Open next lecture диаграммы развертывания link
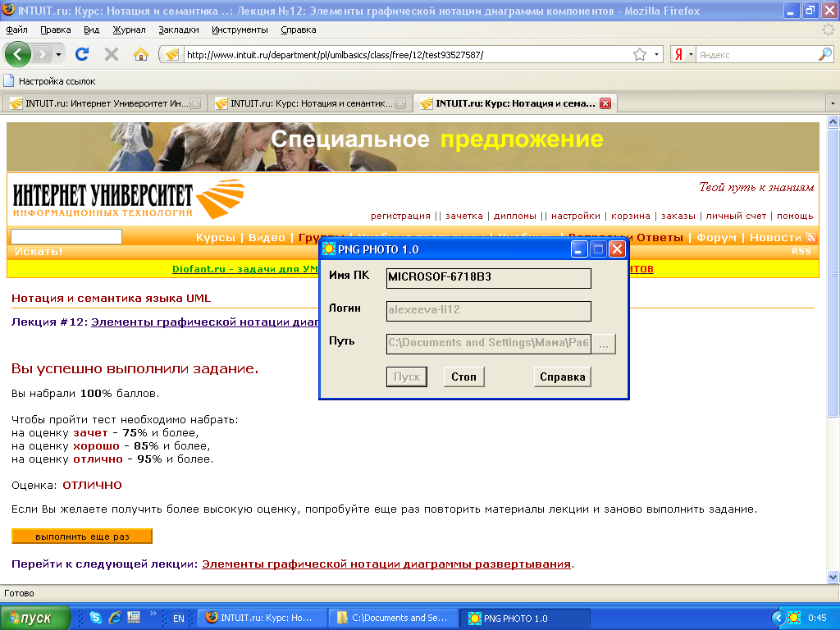 pyautogui.click(x=386, y=564)
